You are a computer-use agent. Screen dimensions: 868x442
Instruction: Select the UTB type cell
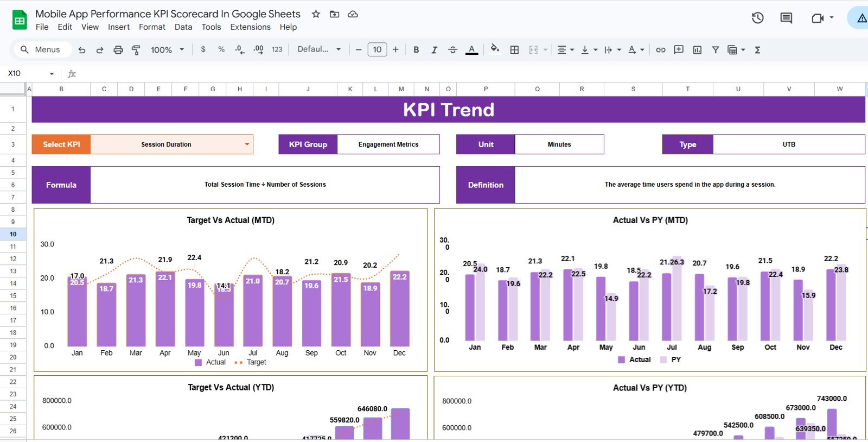pyautogui.click(x=789, y=144)
